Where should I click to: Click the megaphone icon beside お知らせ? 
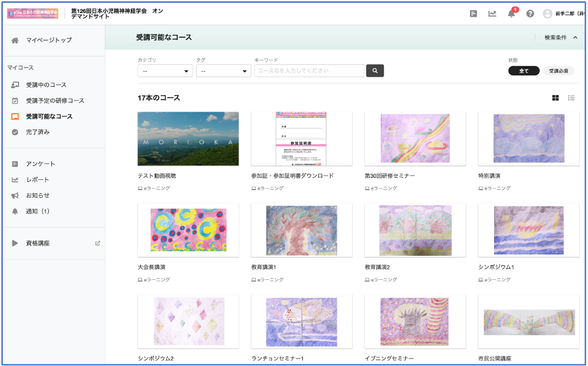coord(15,196)
